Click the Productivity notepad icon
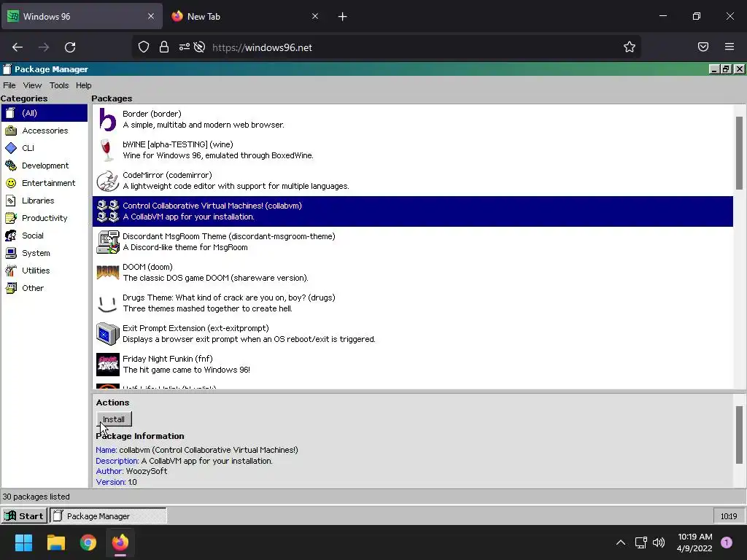Viewport: 747px width, 560px height. pyautogui.click(x=10, y=218)
